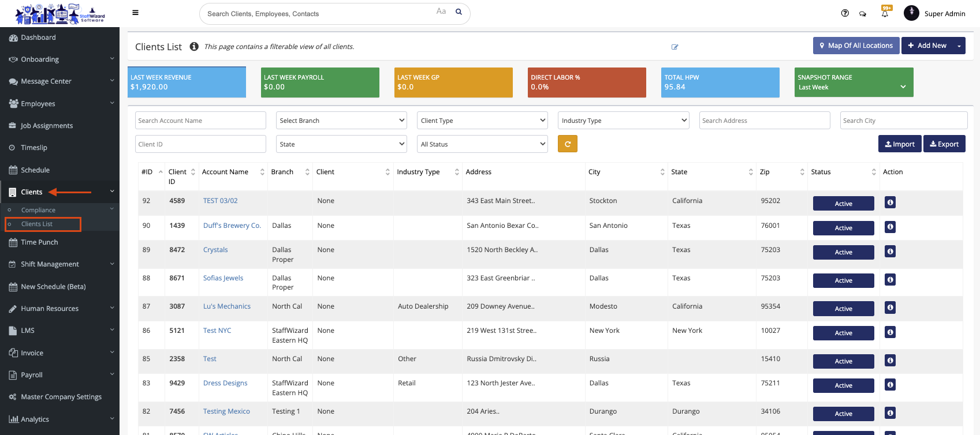This screenshot has width=980, height=435.
Task: Click the edit page description icon
Action: pos(675,47)
